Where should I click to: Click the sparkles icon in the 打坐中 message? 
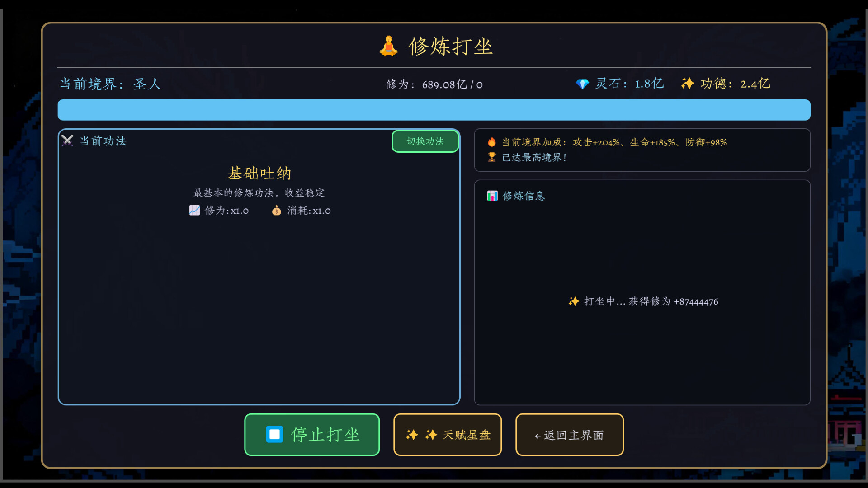click(573, 301)
